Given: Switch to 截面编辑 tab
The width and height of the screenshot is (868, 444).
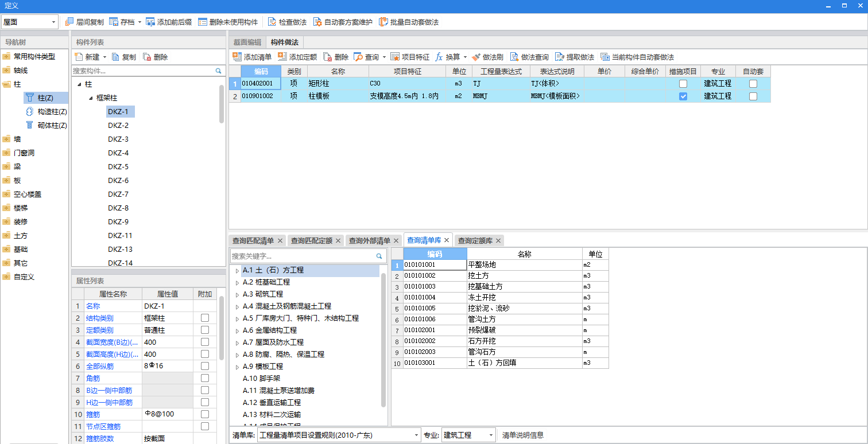Looking at the screenshot, I should pyautogui.click(x=247, y=42).
